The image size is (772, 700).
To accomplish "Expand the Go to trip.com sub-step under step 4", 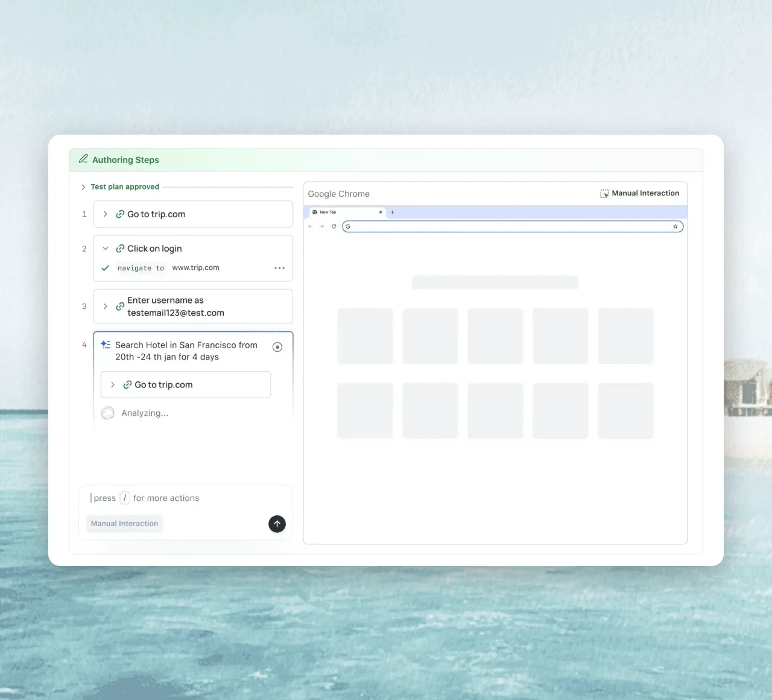I will click(x=113, y=384).
